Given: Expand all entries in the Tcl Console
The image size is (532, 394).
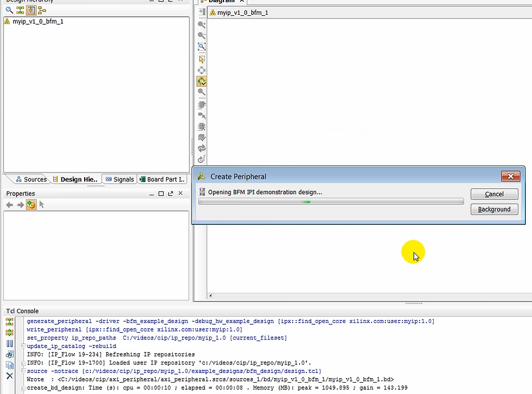Looking at the screenshot, I should (x=9, y=332).
